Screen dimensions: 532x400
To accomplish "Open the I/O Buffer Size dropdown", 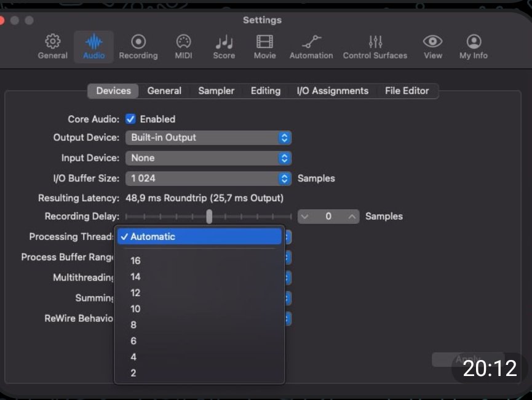I will point(208,178).
